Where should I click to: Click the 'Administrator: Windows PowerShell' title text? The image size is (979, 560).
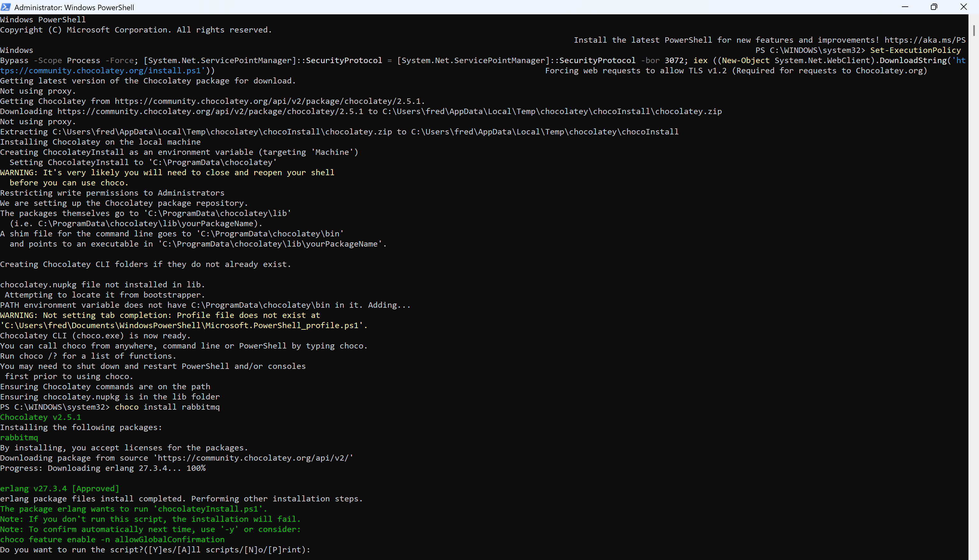(x=74, y=7)
